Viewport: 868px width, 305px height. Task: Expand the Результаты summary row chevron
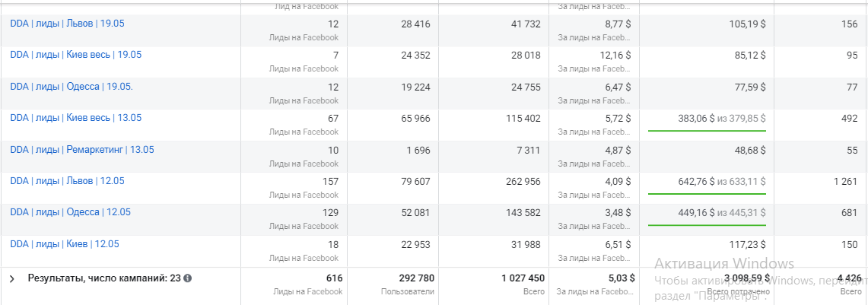point(11,279)
